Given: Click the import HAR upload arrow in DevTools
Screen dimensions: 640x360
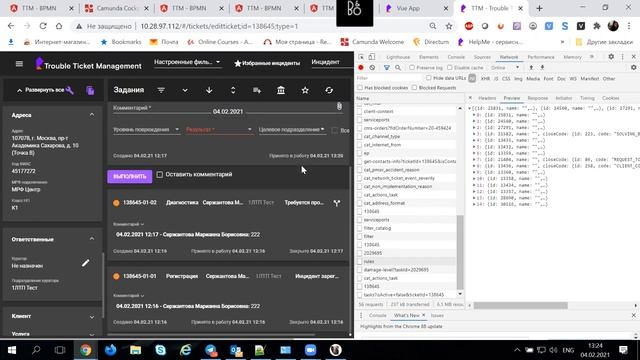Looking at the screenshot, I should point(531,67).
